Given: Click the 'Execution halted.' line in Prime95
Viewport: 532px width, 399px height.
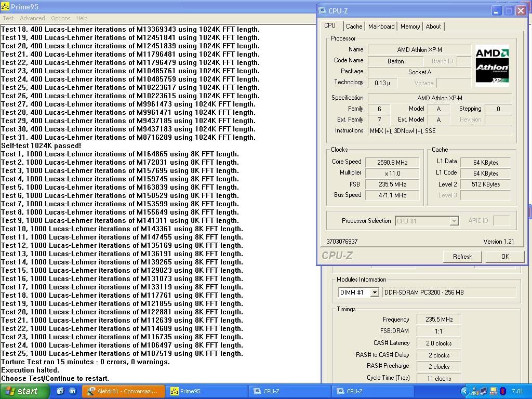Looking at the screenshot, I should [30, 370].
